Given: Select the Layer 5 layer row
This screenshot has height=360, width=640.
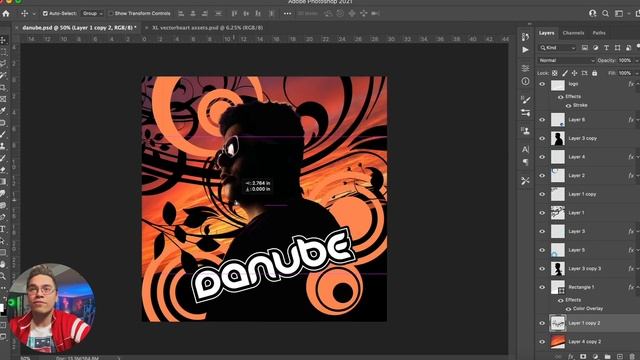Looking at the screenshot, I should pos(588,250).
